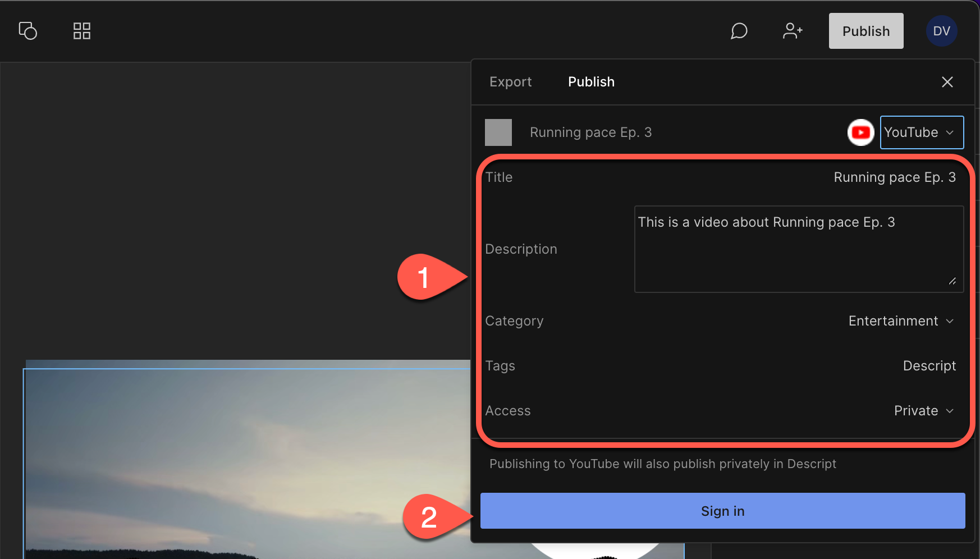This screenshot has height=559, width=980.
Task: Select the sky video frame in canvas
Action: [247, 463]
